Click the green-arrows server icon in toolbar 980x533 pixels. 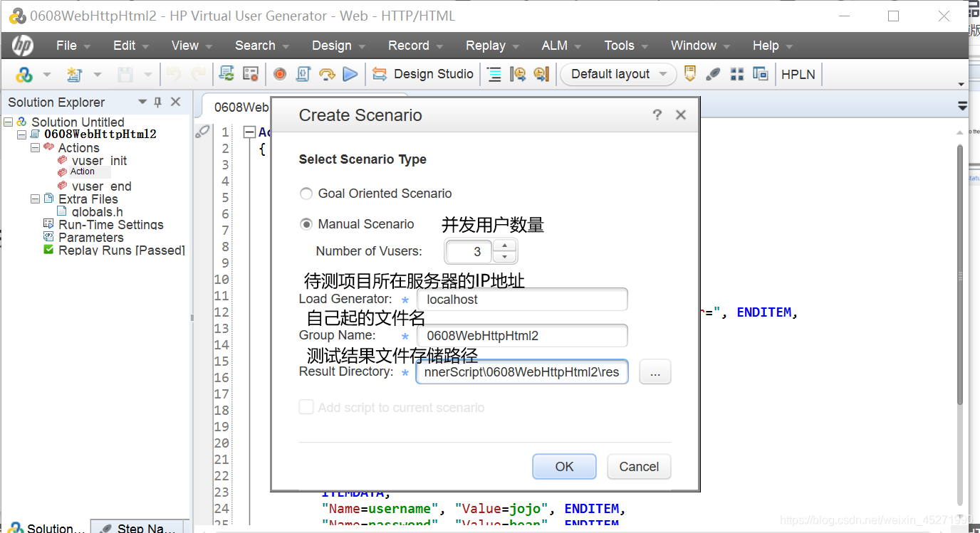pos(226,74)
